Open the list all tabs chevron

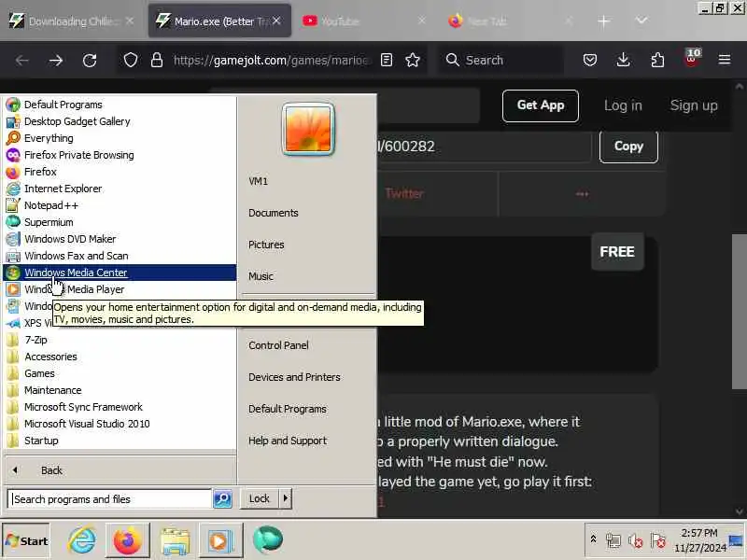pos(641,21)
